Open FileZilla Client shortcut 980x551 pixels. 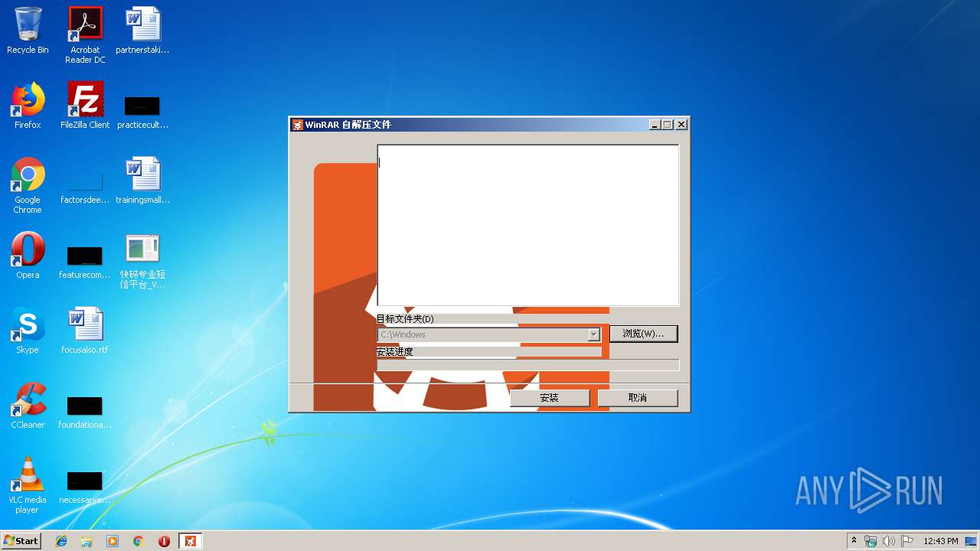[85, 106]
